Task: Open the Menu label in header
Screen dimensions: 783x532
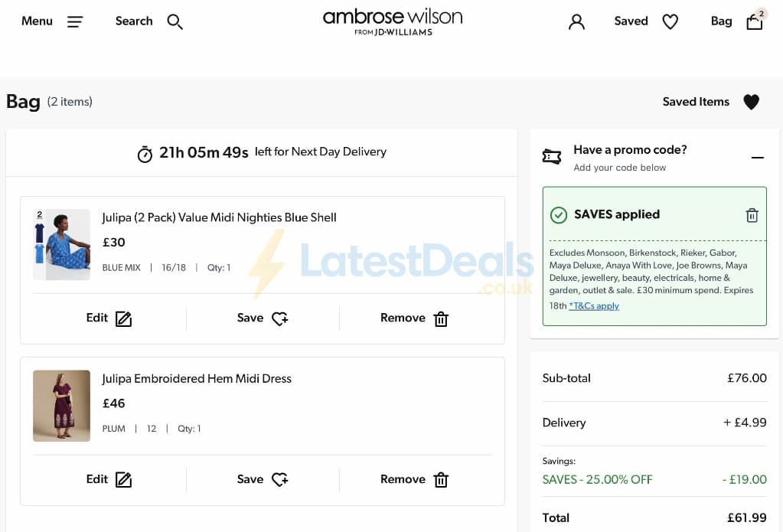Action: [37, 21]
